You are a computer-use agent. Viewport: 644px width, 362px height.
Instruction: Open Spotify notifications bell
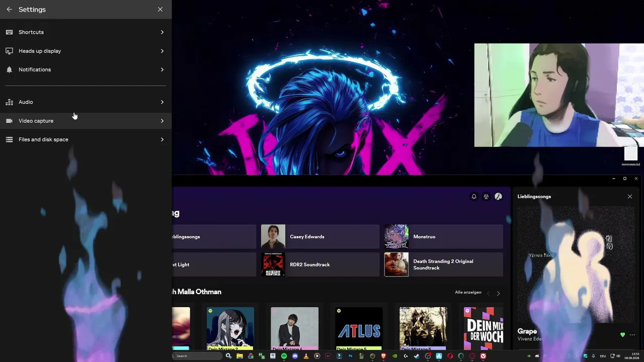[474, 197]
